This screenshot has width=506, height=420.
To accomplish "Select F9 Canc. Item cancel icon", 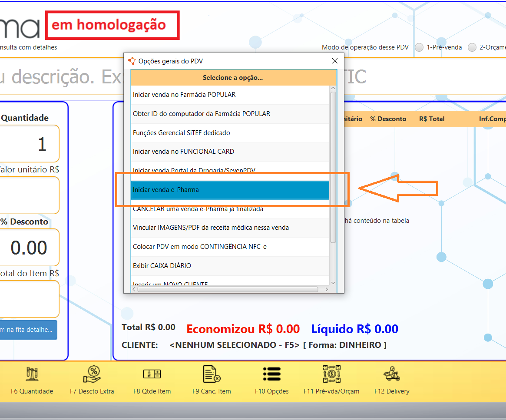I will tap(212, 374).
